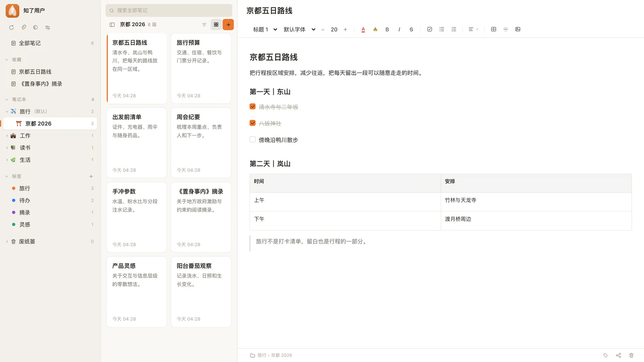Image resolution: width=644 pixels, height=362 pixels.
Task: Collapse the 旅行 notebook chevron
Action: click(7, 111)
